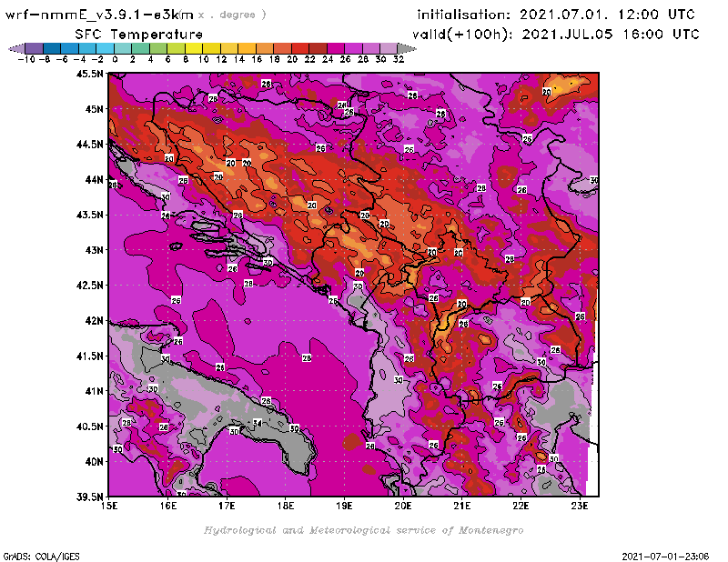
Task: Click the '41N' latitude label
Action: (x=95, y=391)
